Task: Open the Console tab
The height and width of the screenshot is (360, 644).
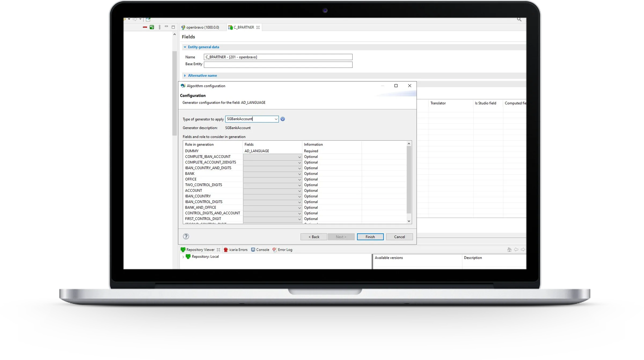Action: point(260,250)
